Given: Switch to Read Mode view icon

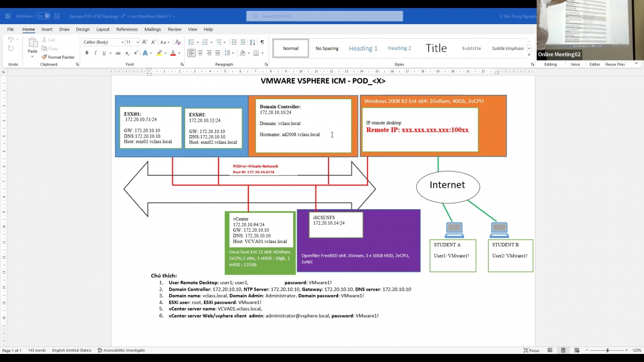Looking at the screenshot, I should 550,350.
